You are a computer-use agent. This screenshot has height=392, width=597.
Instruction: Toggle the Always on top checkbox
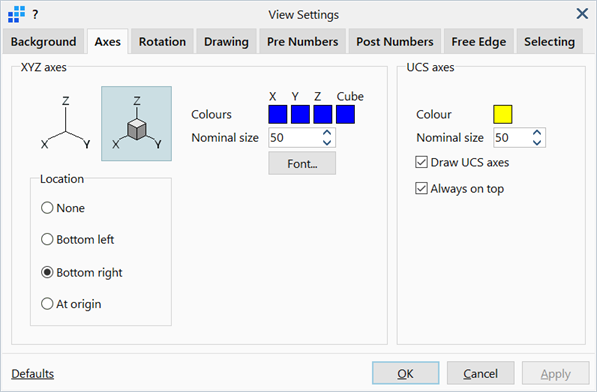pyautogui.click(x=421, y=188)
